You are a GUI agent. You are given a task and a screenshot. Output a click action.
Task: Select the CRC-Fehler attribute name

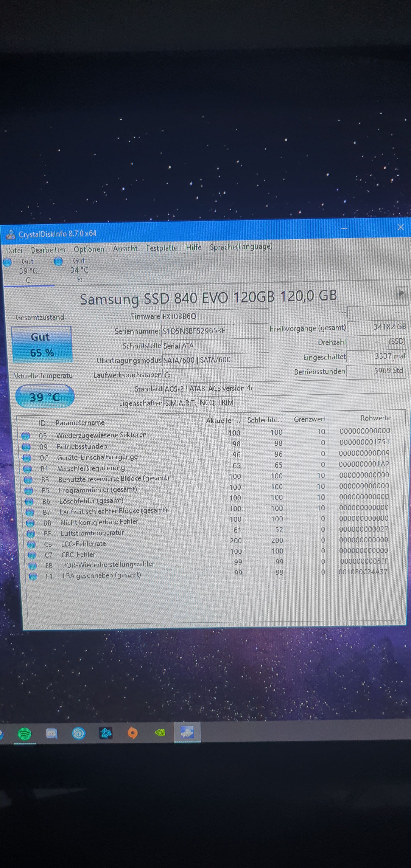click(x=78, y=554)
